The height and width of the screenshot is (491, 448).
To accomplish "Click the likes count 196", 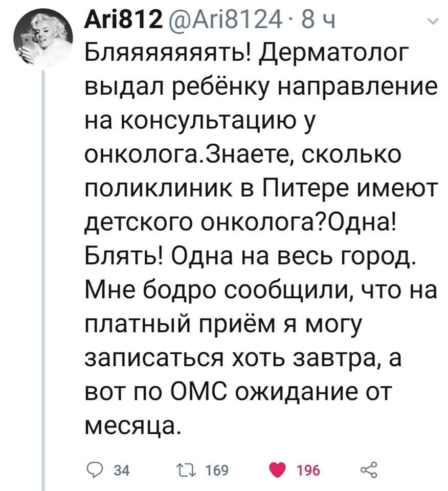I will pyautogui.click(x=309, y=470).
